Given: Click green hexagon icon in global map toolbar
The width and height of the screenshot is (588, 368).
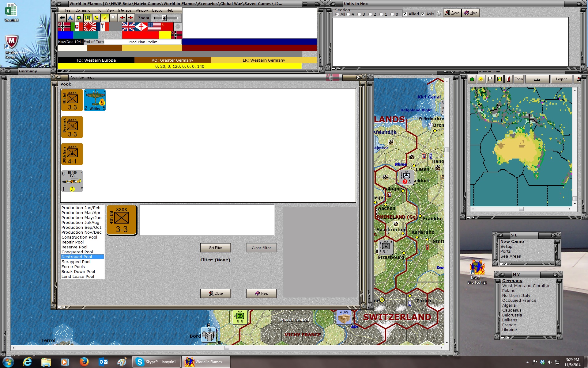Looking at the screenshot, I should 472,79.
